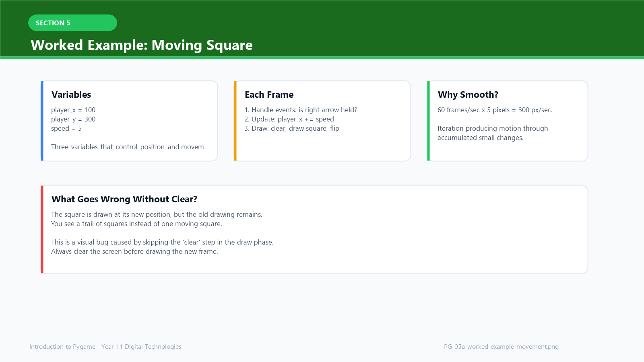This screenshot has height=362, width=644.
Task: Click the 'Three variables that control position' text
Action: click(x=128, y=147)
